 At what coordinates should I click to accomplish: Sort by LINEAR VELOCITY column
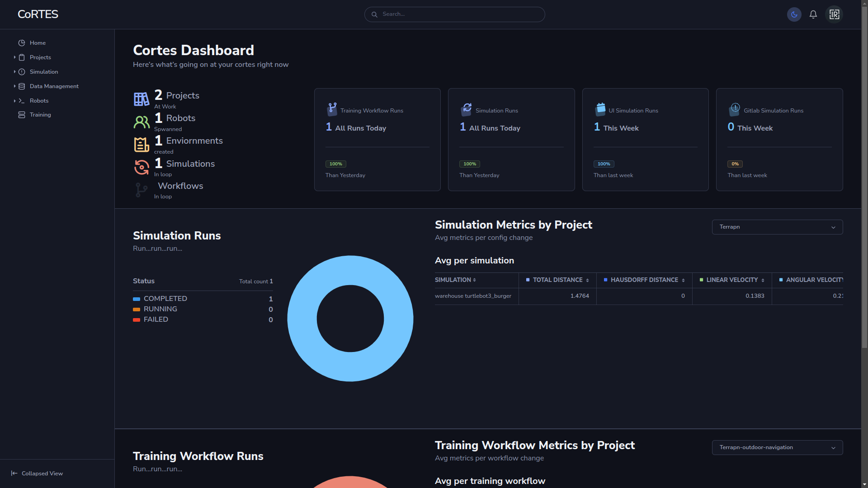(x=732, y=280)
